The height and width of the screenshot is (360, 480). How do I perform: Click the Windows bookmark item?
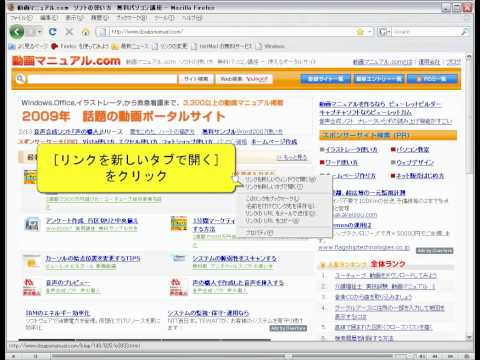point(270,46)
